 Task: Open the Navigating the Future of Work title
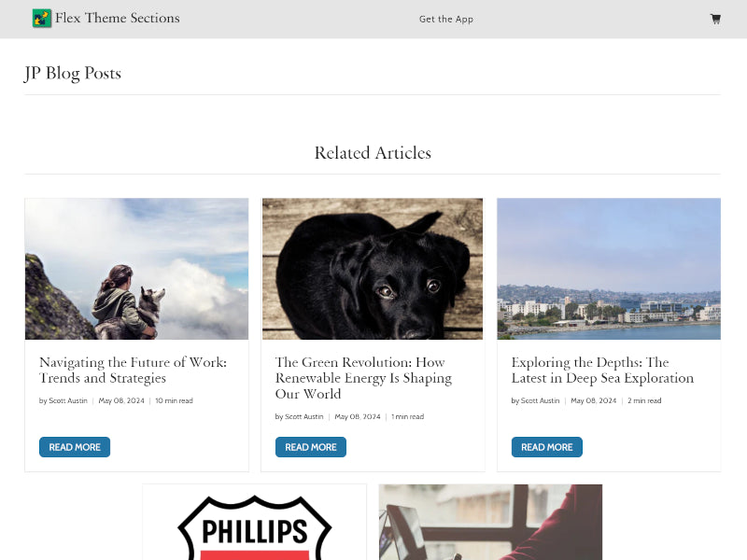[x=133, y=370]
